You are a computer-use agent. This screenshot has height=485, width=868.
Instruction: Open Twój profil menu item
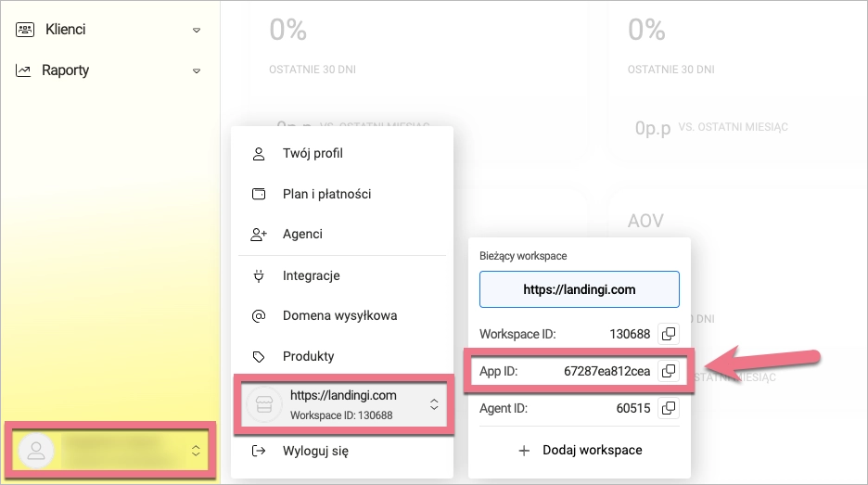[313, 154]
